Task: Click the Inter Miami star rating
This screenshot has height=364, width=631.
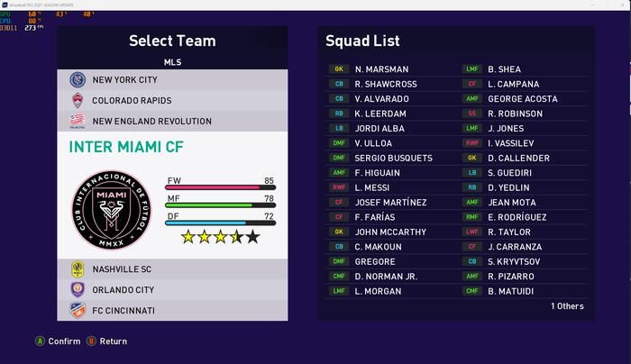Action: 220,237
